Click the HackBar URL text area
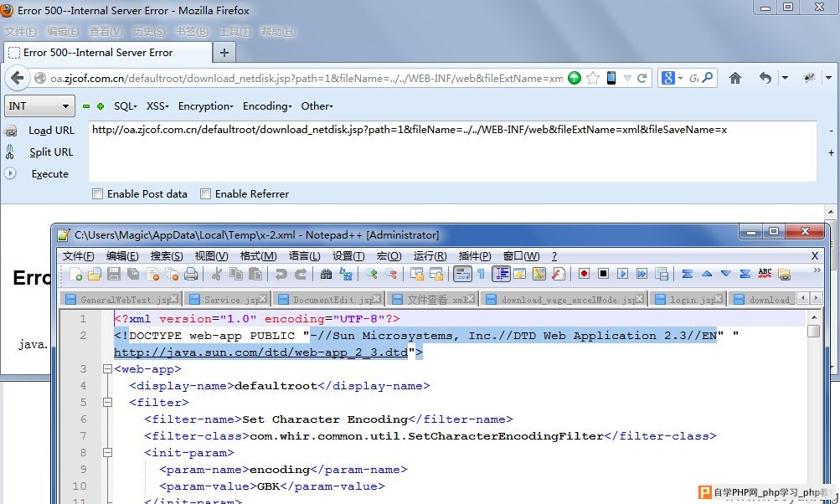Image resolution: width=840 pixels, height=504 pixels. click(x=452, y=151)
